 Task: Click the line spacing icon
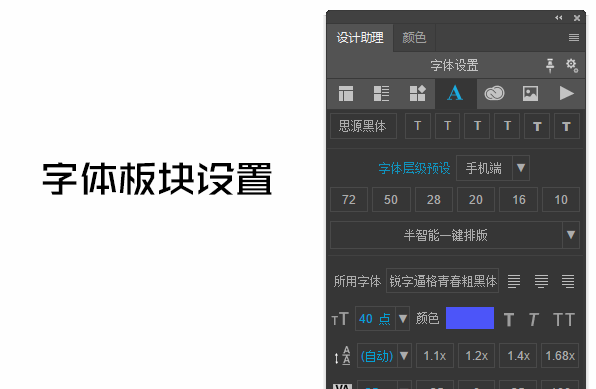pyautogui.click(x=342, y=356)
